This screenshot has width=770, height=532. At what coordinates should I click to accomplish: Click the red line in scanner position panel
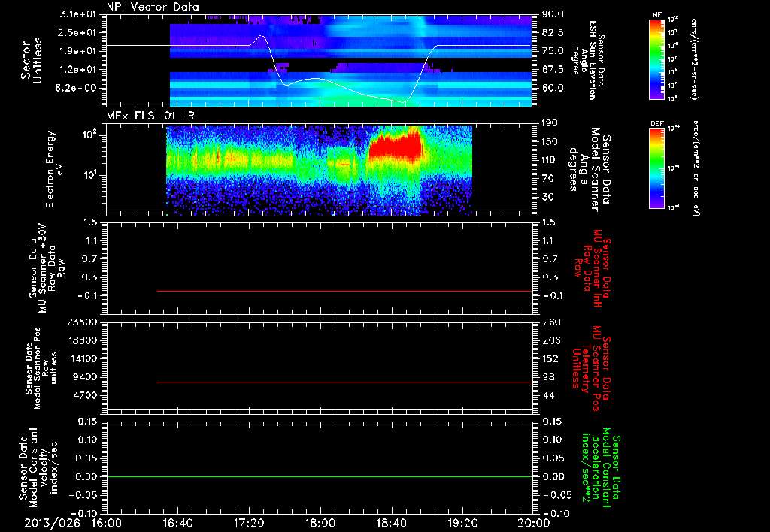[x=344, y=382]
